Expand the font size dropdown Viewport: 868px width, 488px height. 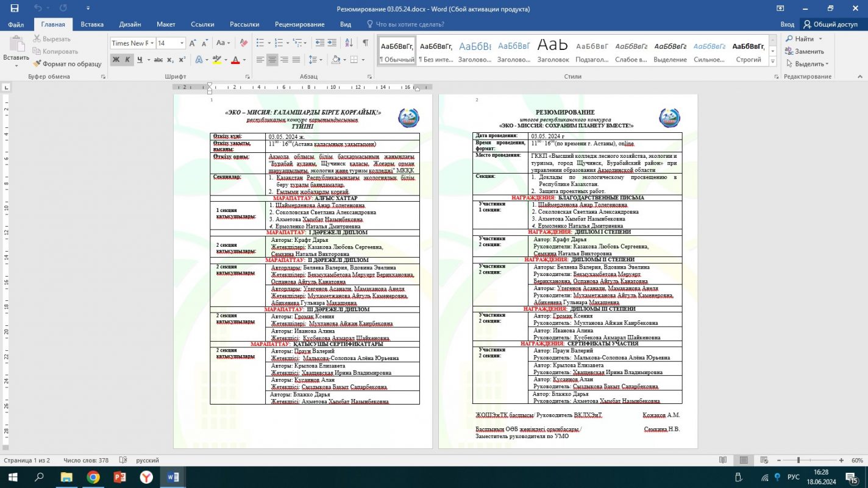pos(182,43)
